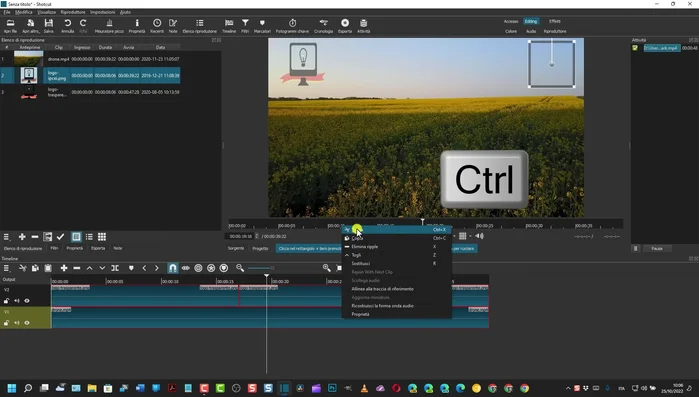Open the File menu
This screenshot has width=699, height=397.
click(7, 12)
